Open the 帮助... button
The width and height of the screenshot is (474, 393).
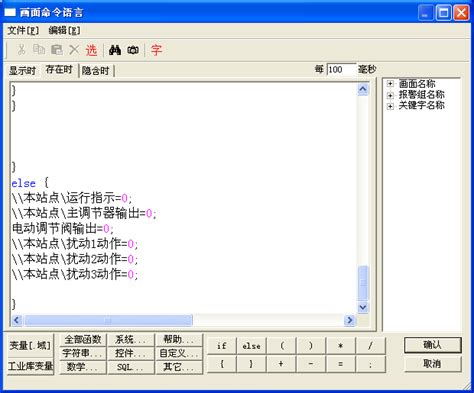(x=179, y=340)
